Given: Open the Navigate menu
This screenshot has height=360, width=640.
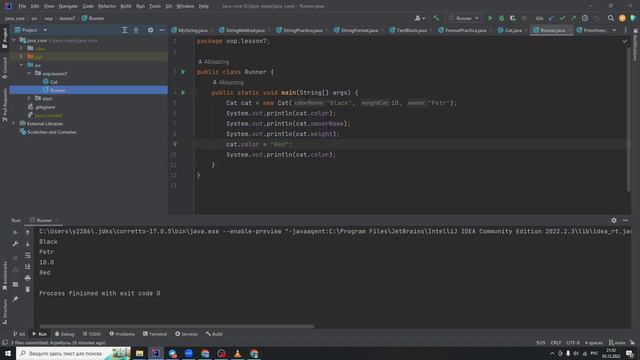Looking at the screenshot, I should click(68, 6).
